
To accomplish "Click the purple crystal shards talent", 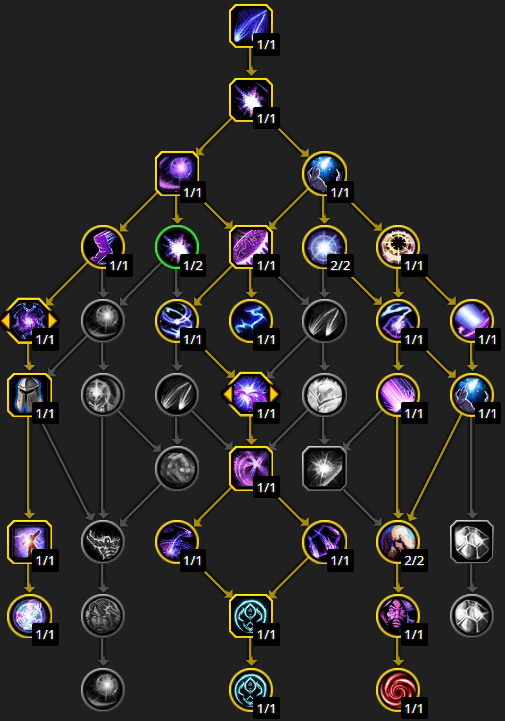I will (324, 542).
